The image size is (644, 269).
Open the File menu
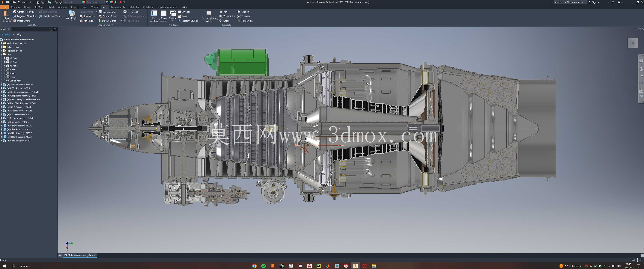(x=4, y=7)
